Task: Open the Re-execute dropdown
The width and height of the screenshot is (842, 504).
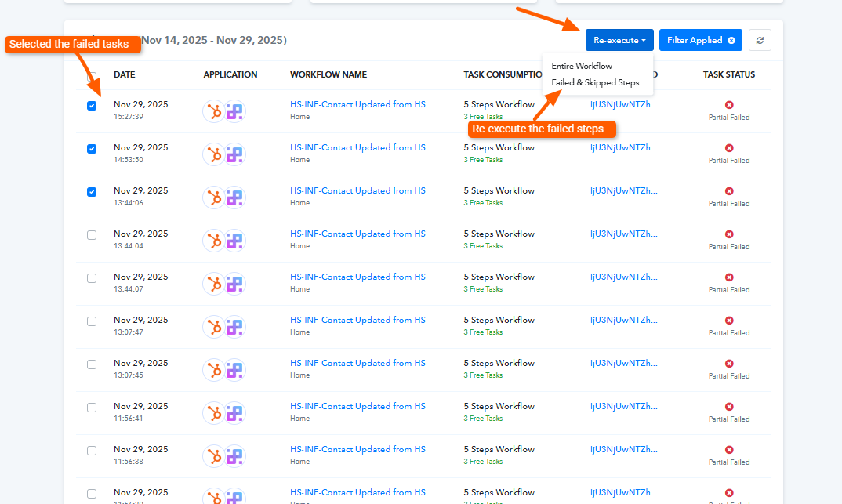Action: pos(619,40)
